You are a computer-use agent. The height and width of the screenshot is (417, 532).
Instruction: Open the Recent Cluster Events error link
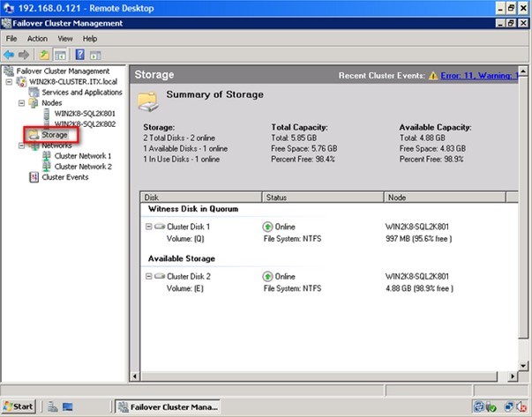click(x=479, y=76)
